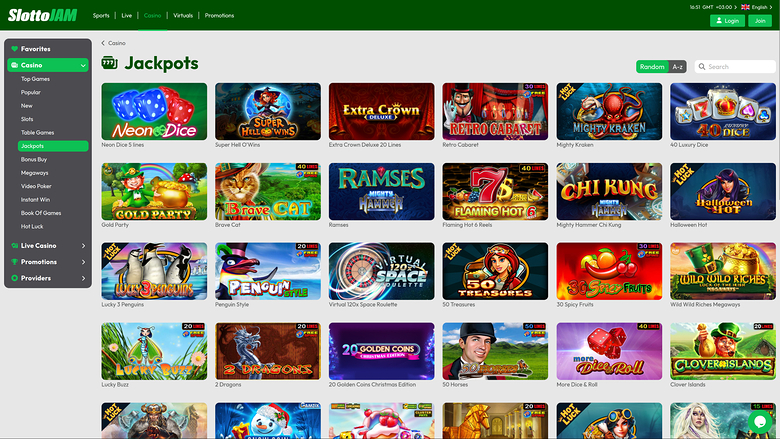The height and width of the screenshot is (439, 780).
Task: Open the Clover Islands game
Action: 723,351
